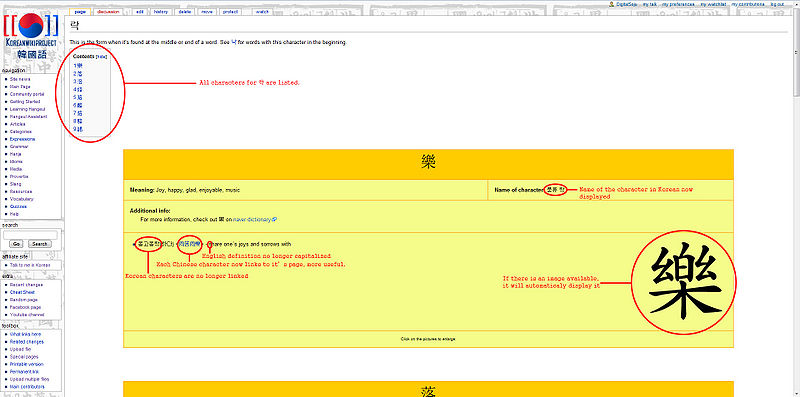
Task: Jump to contents entry 5
Action: click(x=78, y=97)
